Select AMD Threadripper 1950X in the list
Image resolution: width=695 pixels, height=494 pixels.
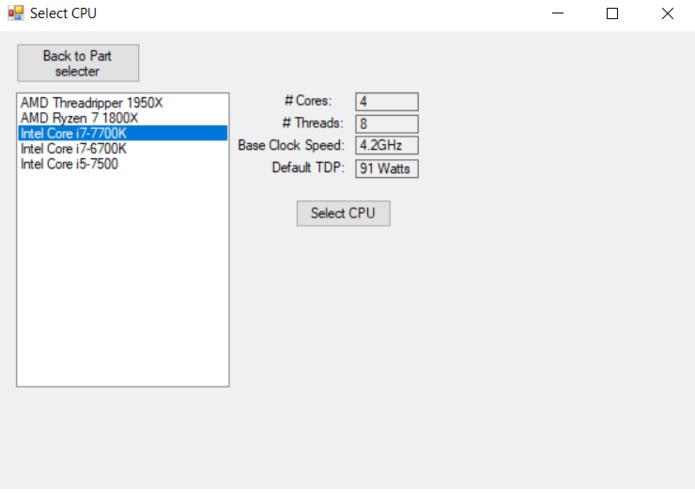[x=123, y=103]
